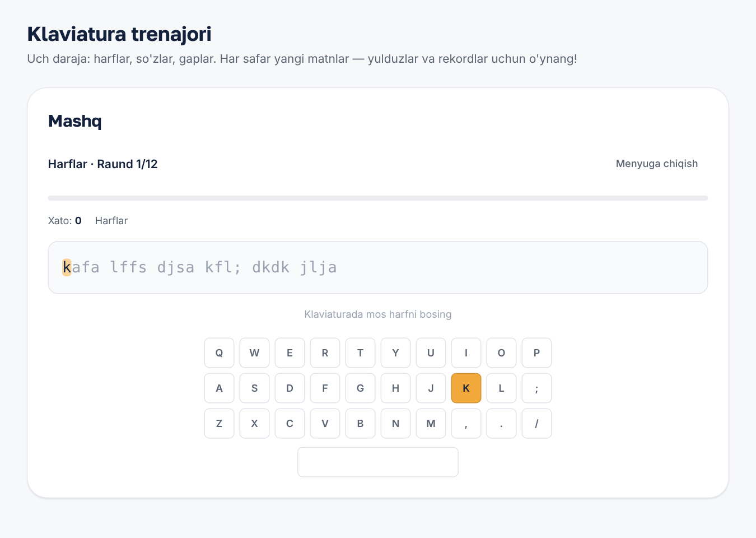756x538 pixels.
Task: Click the T key on top row
Action: click(x=360, y=353)
